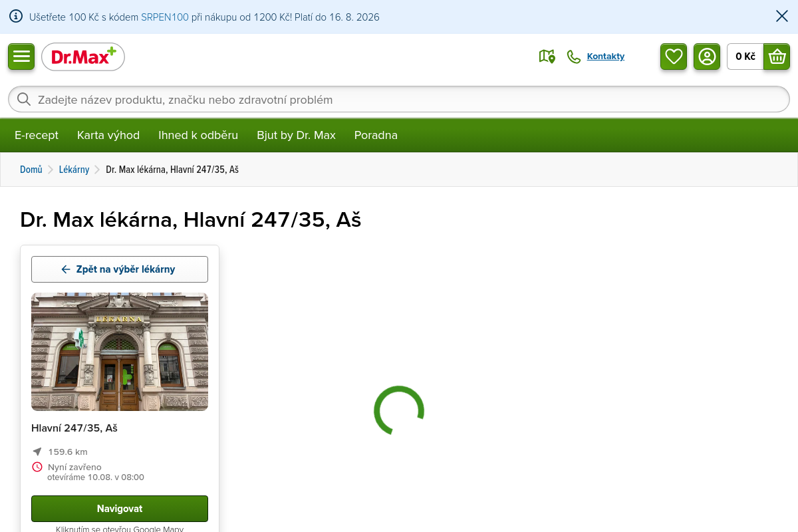Click Zpět na výběr lékárny button
The height and width of the screenshot is (532, 798).
pyautogui.click(x=120, y=269)
